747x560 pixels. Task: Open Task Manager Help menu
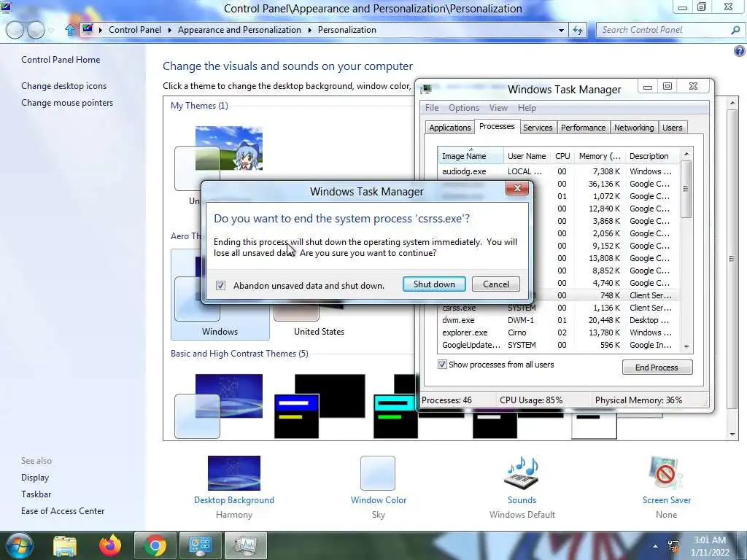point(527,108)
